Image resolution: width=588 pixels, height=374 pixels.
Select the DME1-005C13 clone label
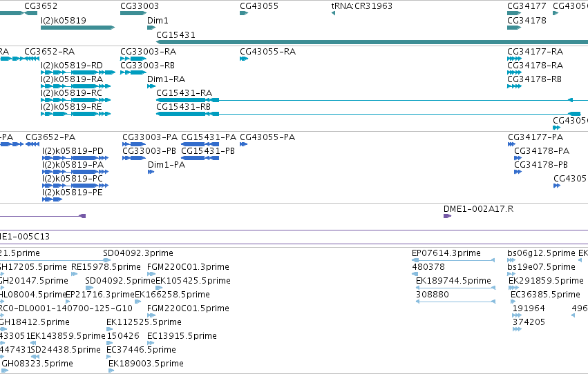[25, 237]
